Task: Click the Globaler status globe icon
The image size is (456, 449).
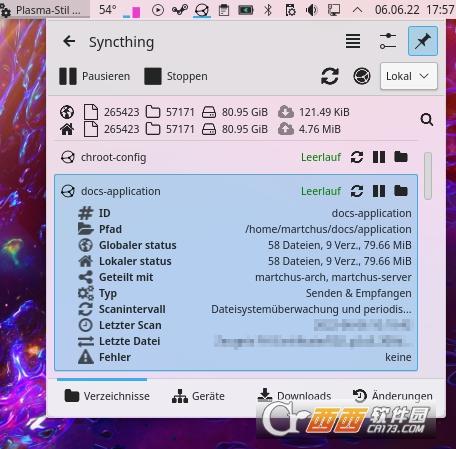Action: pos(86,245)
